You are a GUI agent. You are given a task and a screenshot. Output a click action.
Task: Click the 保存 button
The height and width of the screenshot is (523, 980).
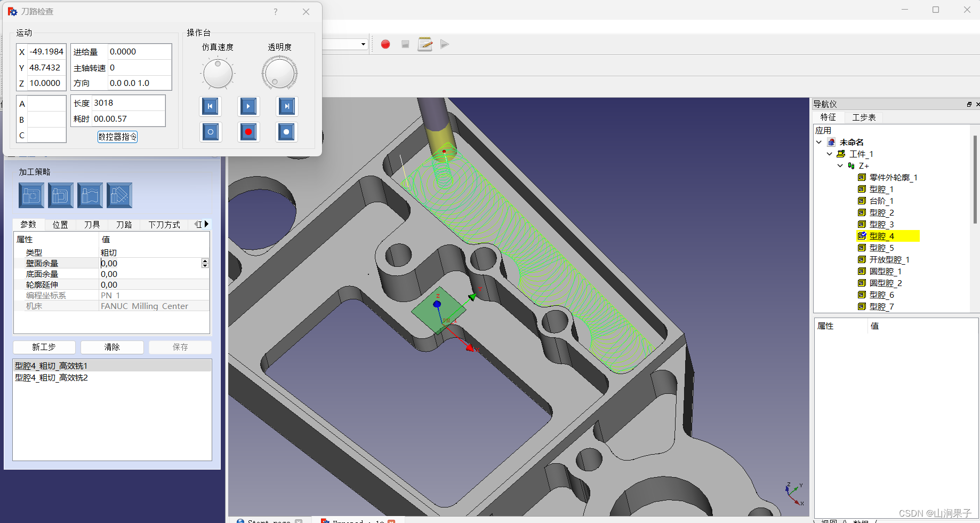(x=180, y=347)
